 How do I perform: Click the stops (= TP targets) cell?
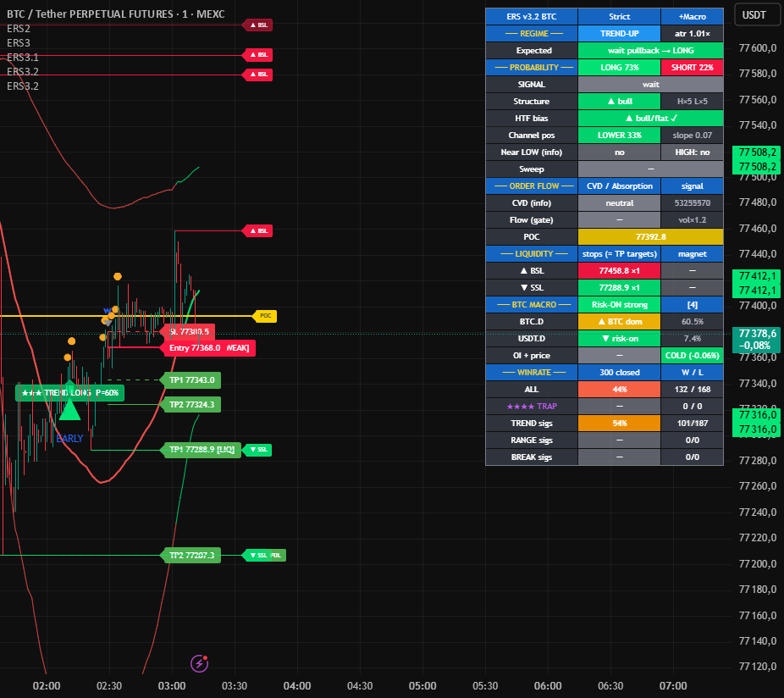(x=620, y=253)
